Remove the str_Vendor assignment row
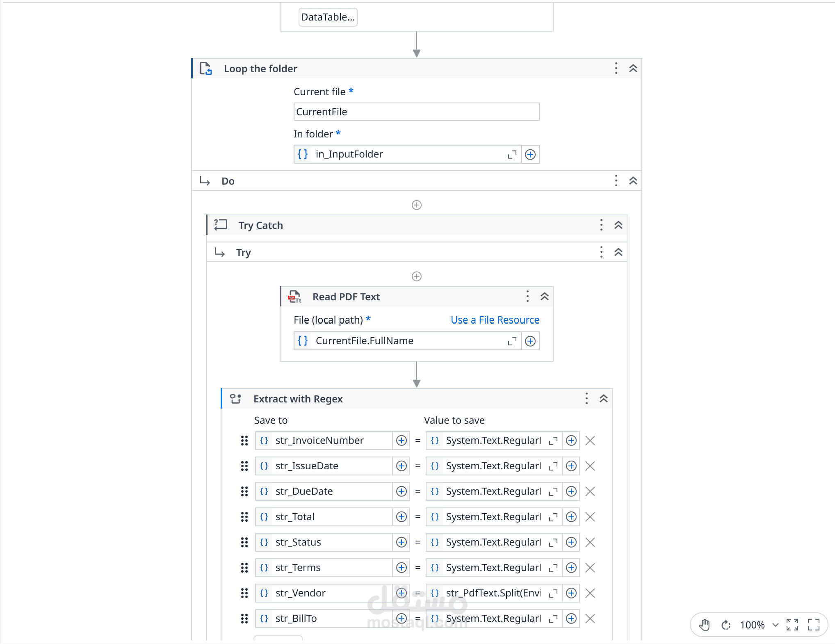This screenshot has height=644, width=835. [590, 593]
